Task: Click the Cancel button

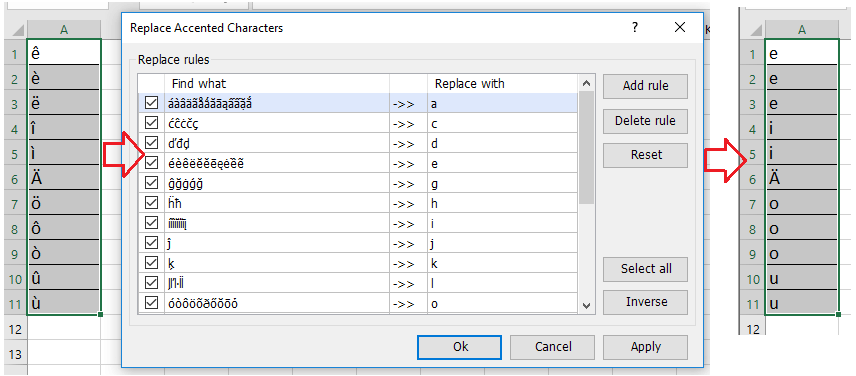Action: (x=552, y=347)
